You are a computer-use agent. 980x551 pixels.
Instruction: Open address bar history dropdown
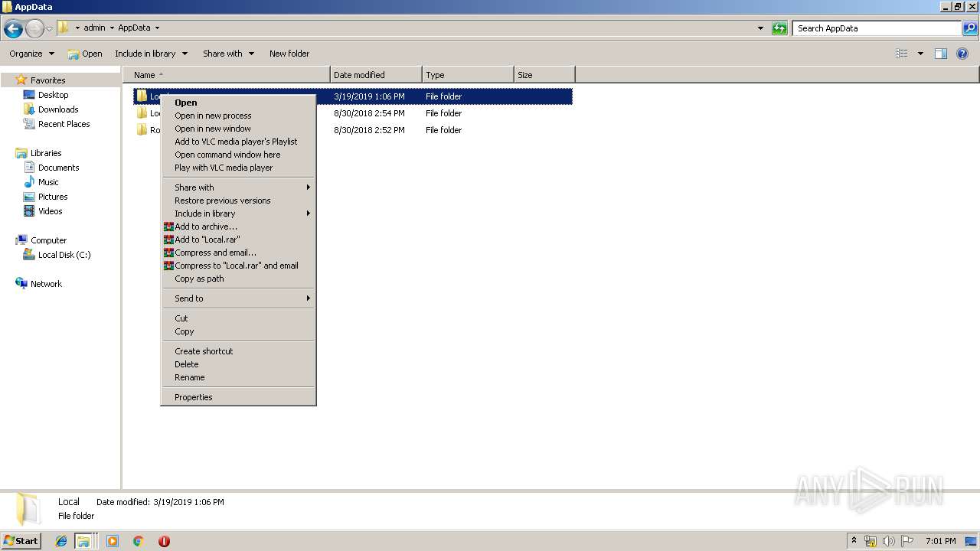(x=760, y=28)
